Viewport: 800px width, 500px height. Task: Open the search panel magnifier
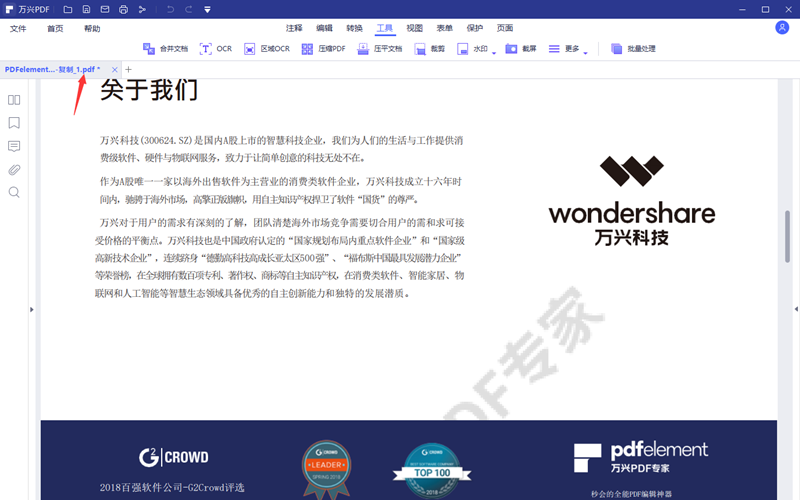[14, 192]
